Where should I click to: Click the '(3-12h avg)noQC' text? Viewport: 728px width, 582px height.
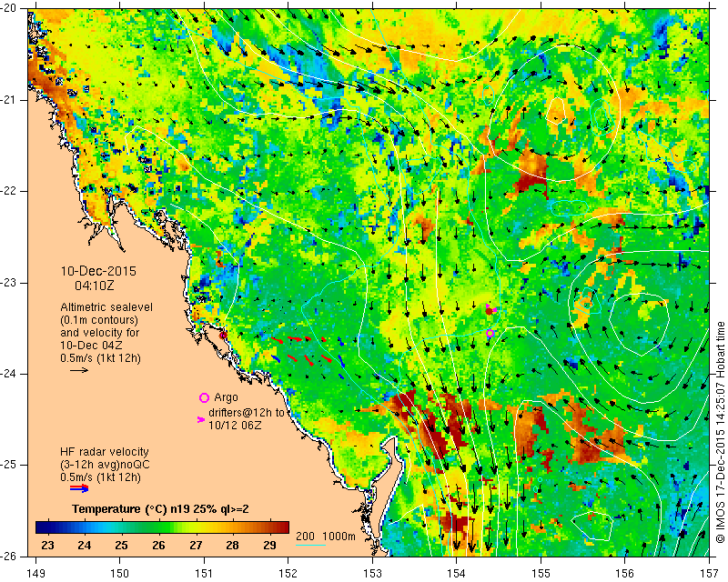(105, 465)
